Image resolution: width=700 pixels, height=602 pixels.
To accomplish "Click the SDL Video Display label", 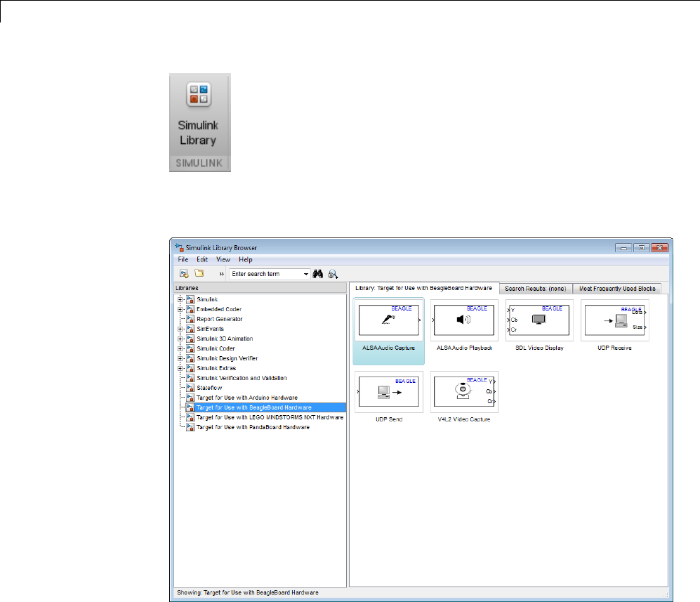I will tap(539, 348).
